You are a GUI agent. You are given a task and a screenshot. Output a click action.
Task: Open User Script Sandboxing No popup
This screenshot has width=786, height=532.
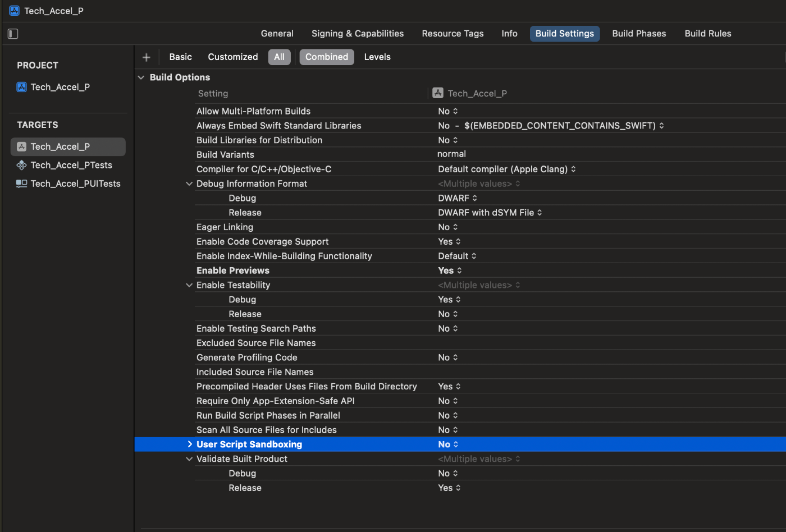point(448,444)
